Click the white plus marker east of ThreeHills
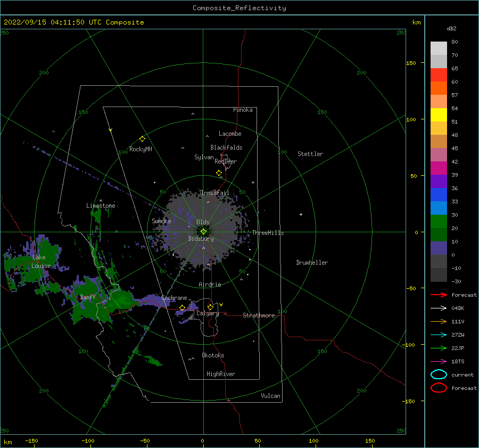 pyautogui.click(x=301, y=214)
